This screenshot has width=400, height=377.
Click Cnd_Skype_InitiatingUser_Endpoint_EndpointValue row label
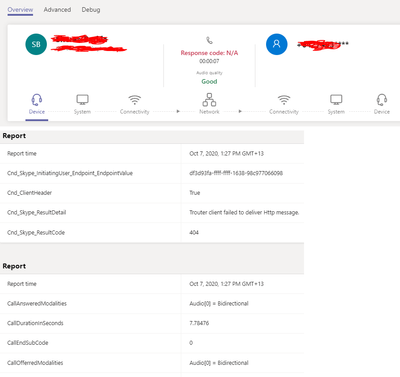[x=70, y=173]
